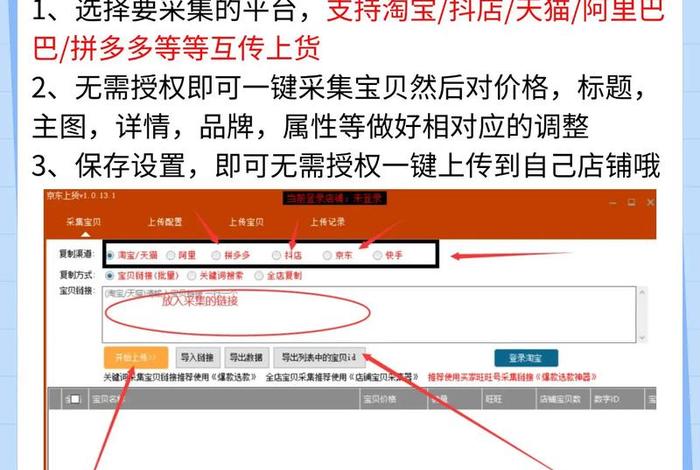Image resolution: width=700 pixels, height=470 pixels.
Task: Select the 快手 channel option
Action: coord(378,255)
